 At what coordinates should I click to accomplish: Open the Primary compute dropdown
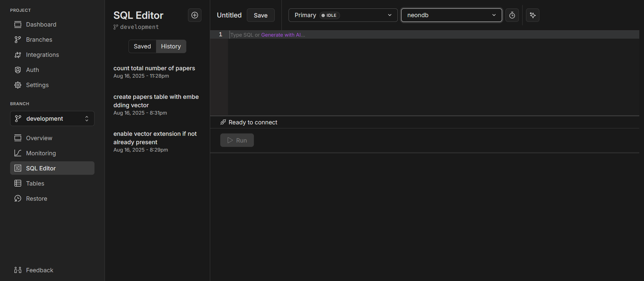point(343,15)
